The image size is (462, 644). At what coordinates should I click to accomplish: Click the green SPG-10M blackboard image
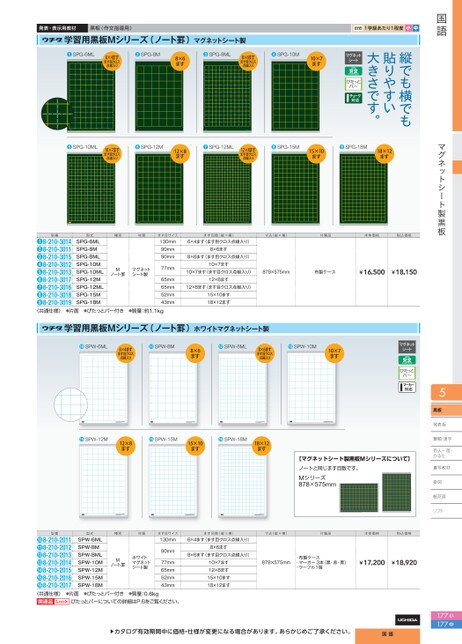(295, 97)
